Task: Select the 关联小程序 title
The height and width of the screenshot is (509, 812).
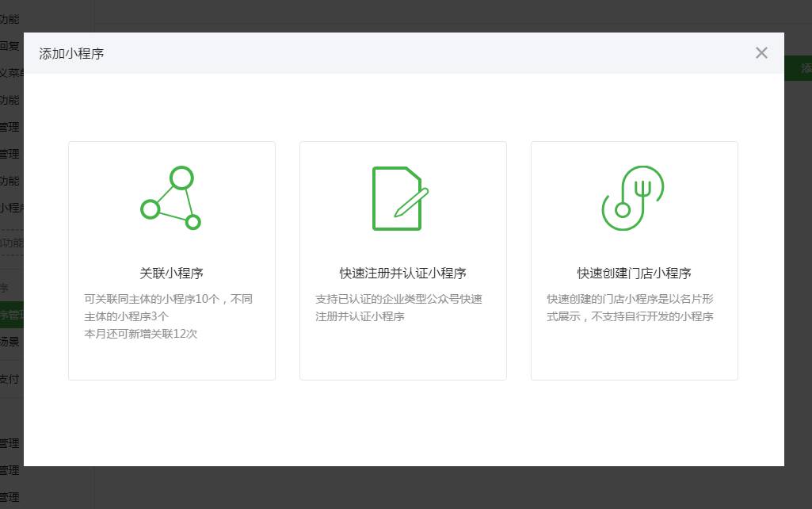Action: (x=171, y=273)
